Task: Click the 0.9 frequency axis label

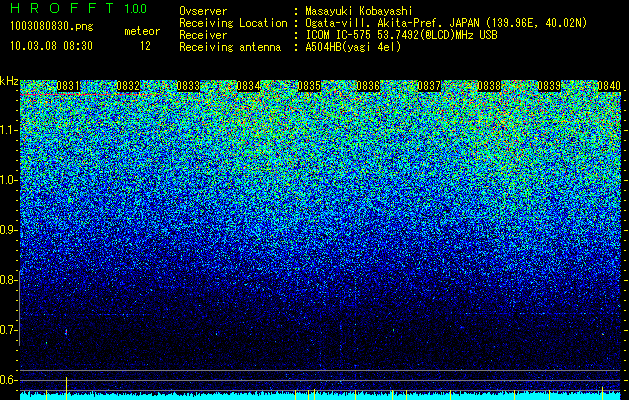Action: point(8,230)
